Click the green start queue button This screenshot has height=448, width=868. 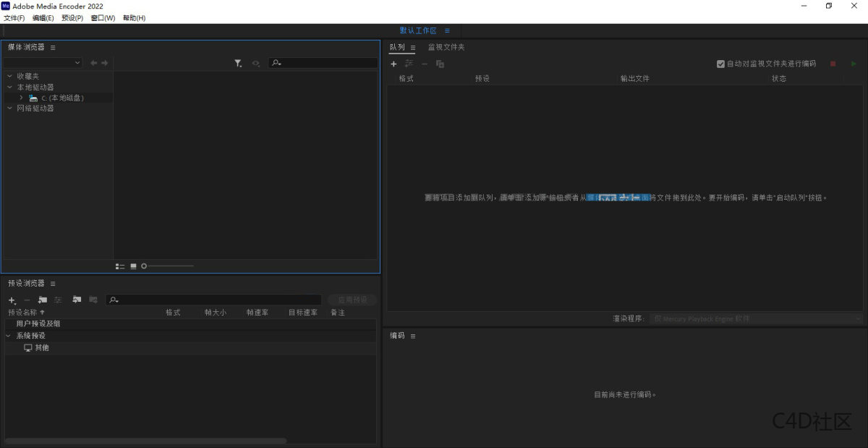pyautogui.click(x=854, y=64)
